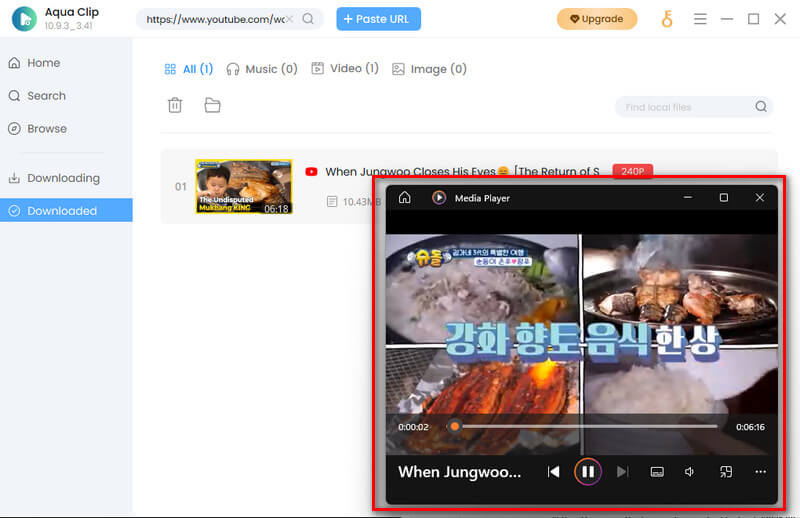Click the URL search magnifier icon
Image resolution: width=800 pixels, height=518 pixels.
pyautogui.click(x=308, y=19)
